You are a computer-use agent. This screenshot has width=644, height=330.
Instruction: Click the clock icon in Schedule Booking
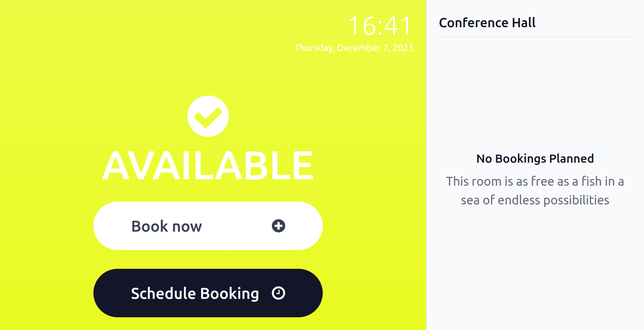(278, 293)
